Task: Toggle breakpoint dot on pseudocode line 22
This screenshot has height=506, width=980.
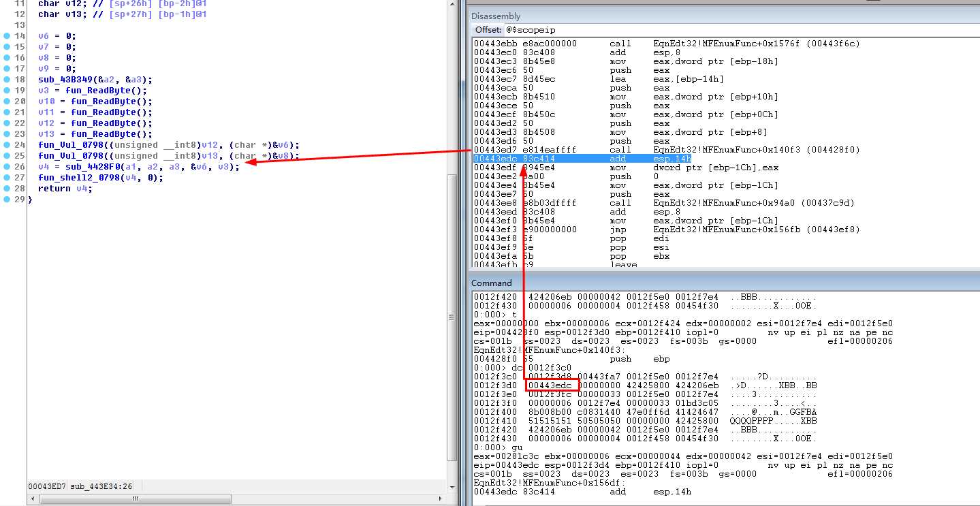Action: point(6,123)
